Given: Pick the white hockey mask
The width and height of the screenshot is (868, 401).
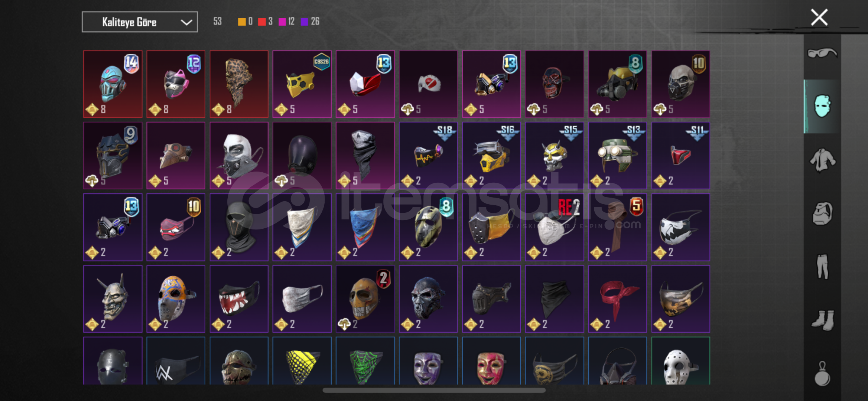Looking at the screenshot, I should click(x=680, y=361).
